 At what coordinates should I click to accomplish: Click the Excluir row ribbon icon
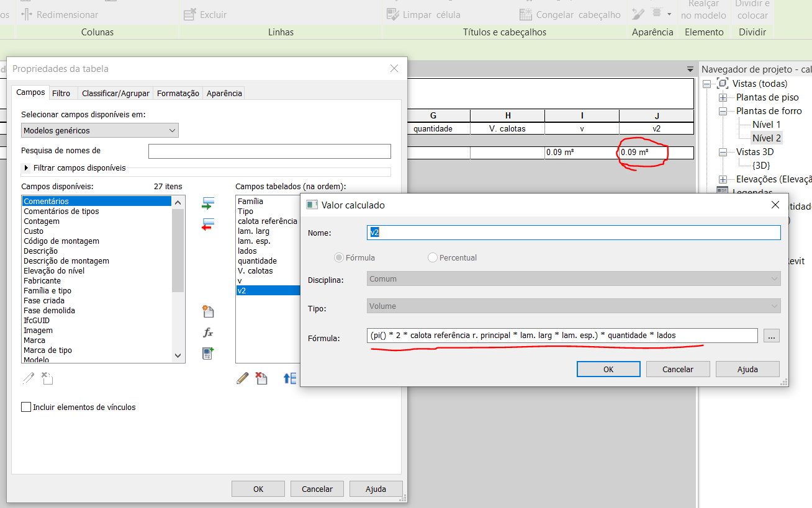click(190, 14)
